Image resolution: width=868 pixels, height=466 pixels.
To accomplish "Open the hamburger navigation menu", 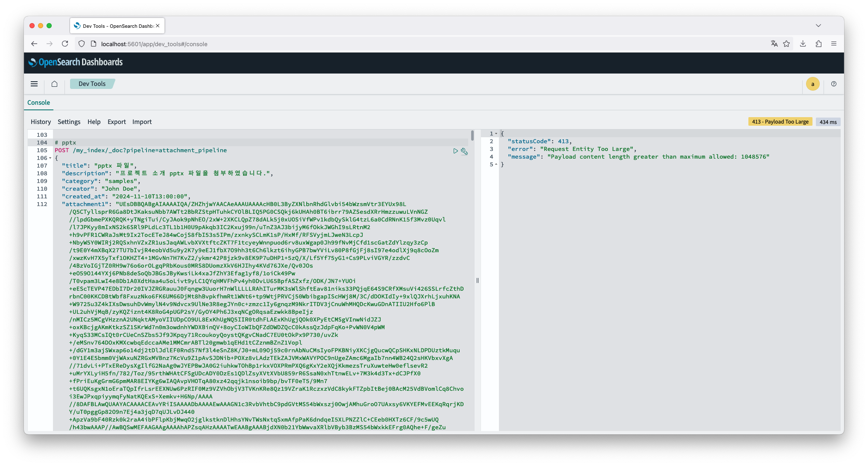I will pyautogui.click(x=34, y=84).
